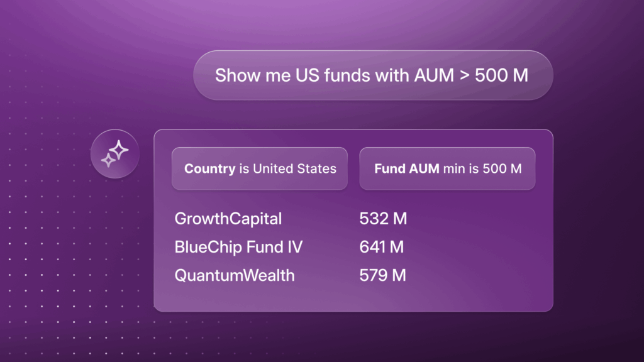
Task: Click the bold Country label in filter
Action: [x=210, y=168]
